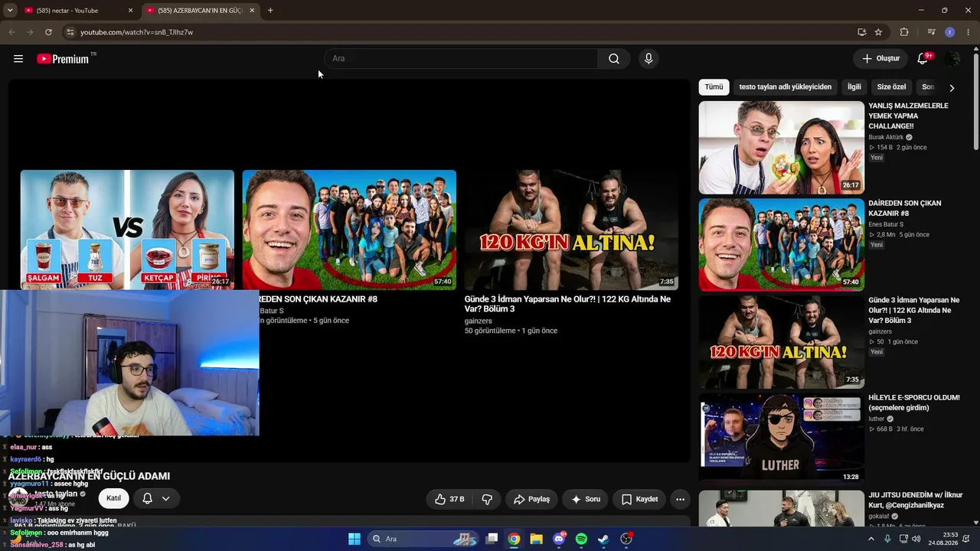This screenshot has width=980, height=551.
Task: Open sidebar title JIU JITSU DENEDİM
Action: 916,500
